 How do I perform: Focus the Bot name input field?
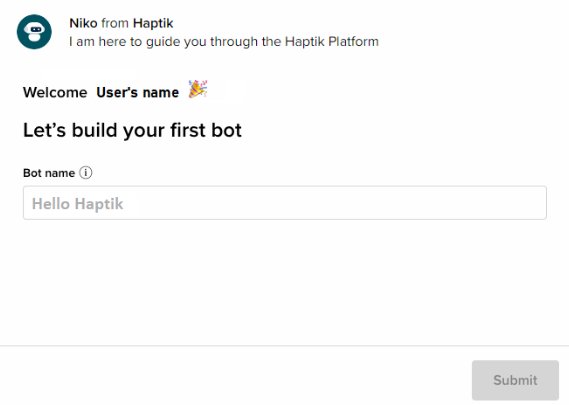285,203
